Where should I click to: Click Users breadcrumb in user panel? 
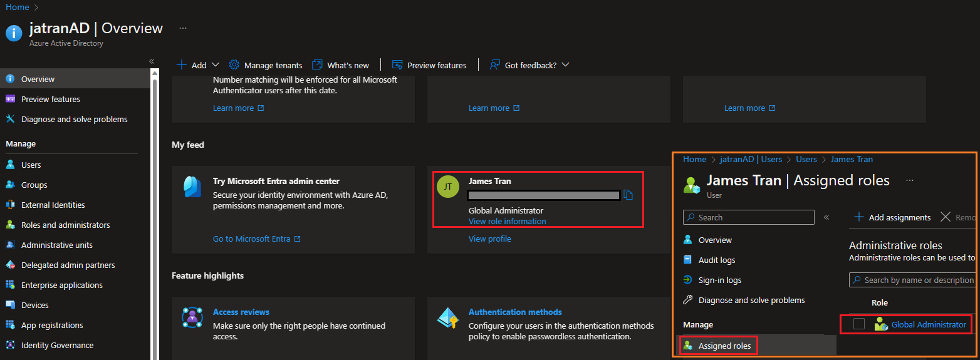point(806,159)
